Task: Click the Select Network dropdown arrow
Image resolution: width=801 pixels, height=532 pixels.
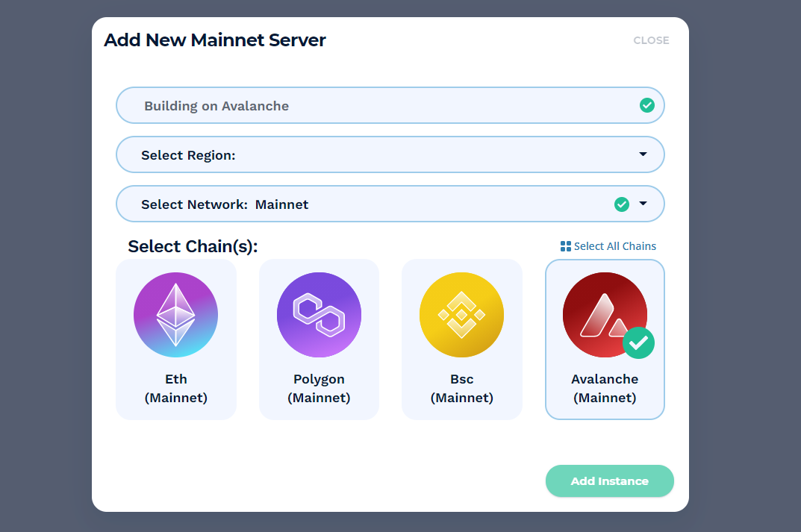Action: 643,203
